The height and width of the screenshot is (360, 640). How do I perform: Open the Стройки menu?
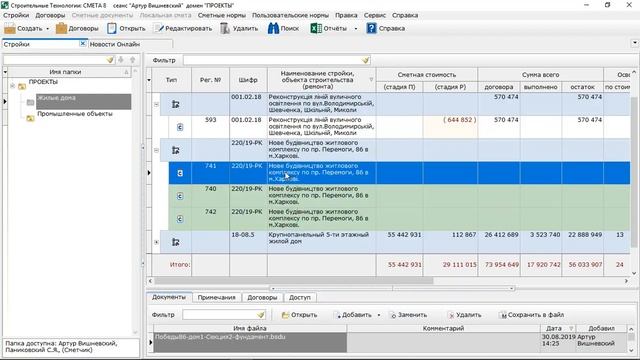pyautogui.click(x=16, y=15)
